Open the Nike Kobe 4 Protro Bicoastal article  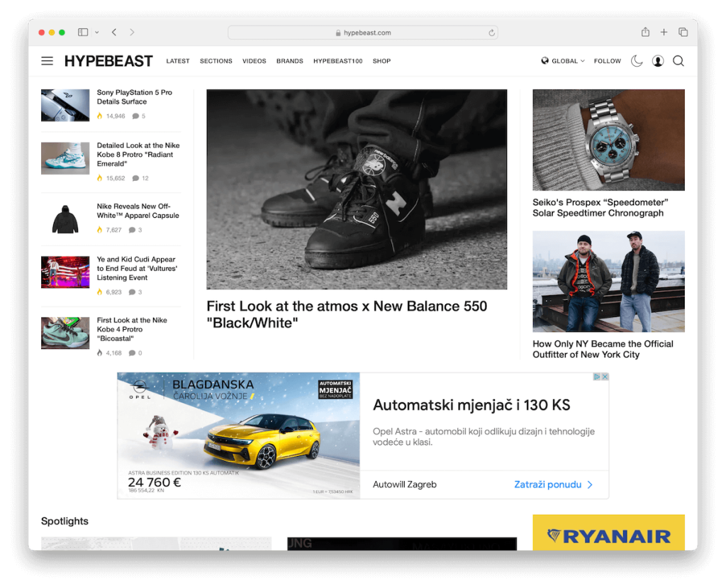tap(132, 329)
